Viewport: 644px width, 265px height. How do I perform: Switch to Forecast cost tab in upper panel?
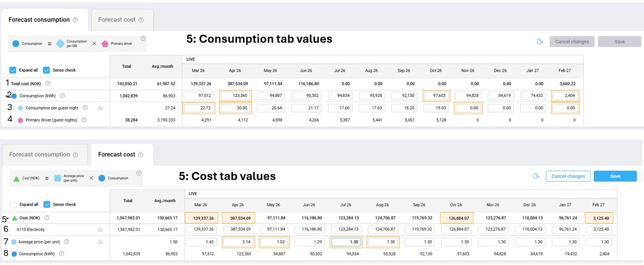point(121,20)
